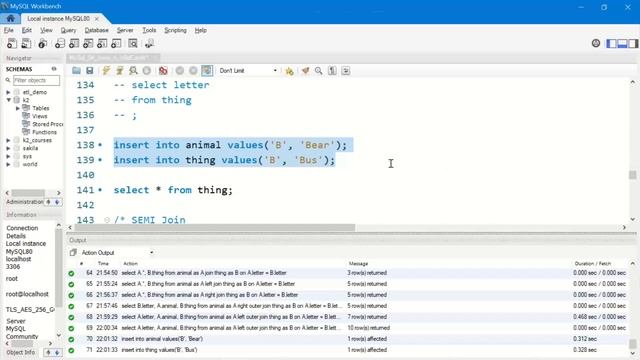Image resolution: width=640 pixels, height=360 pixels.
Task: Create new function icon in main toolbar
Action: tap(116, 44)
